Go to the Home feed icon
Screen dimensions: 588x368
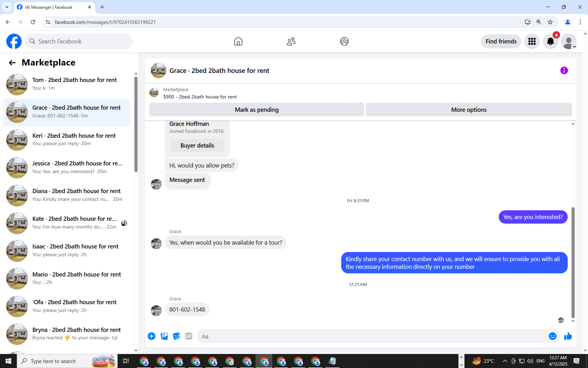238,41
